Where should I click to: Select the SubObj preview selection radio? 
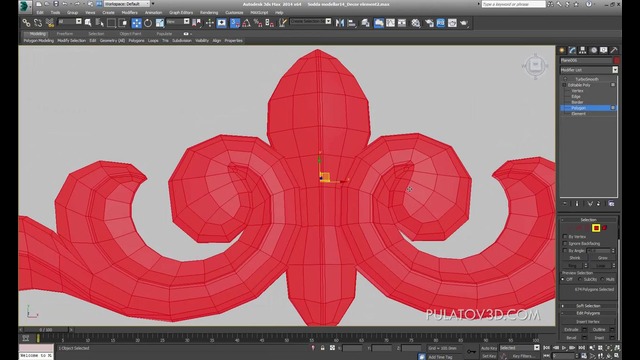[x=580, y=280]
